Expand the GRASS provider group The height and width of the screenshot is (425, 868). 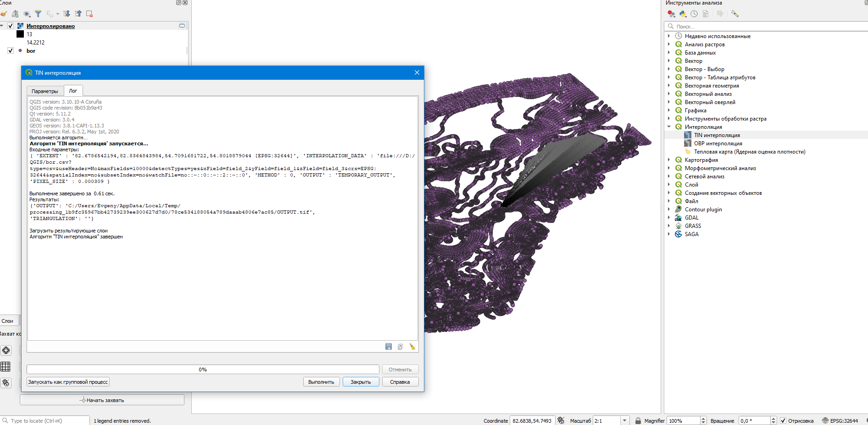tap(669, 226)
